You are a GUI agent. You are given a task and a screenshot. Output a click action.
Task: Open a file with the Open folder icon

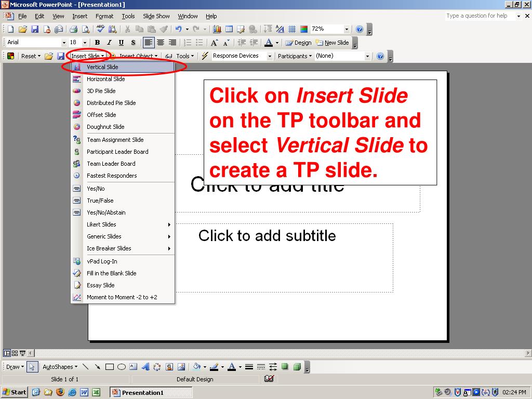22,29
